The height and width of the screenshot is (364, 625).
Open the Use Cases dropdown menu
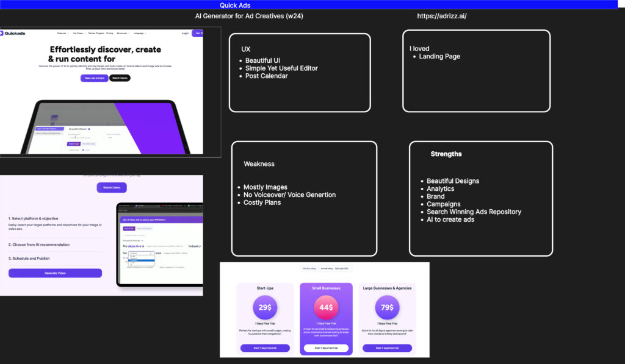[79, 33]
